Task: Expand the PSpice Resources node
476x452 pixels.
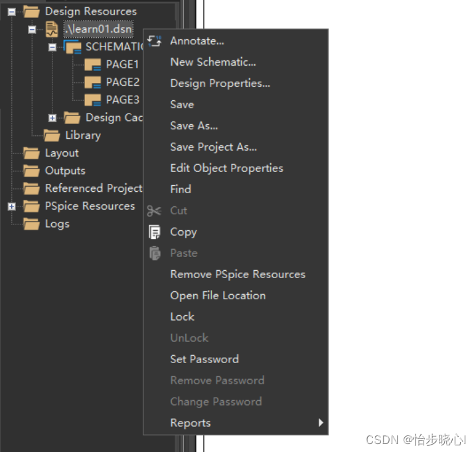Action: coord(11,206)
